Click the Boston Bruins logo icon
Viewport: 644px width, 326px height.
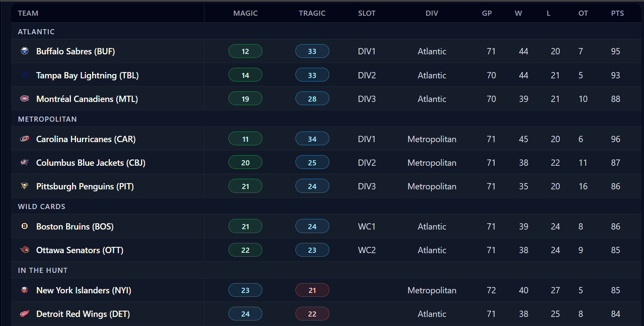25,226
